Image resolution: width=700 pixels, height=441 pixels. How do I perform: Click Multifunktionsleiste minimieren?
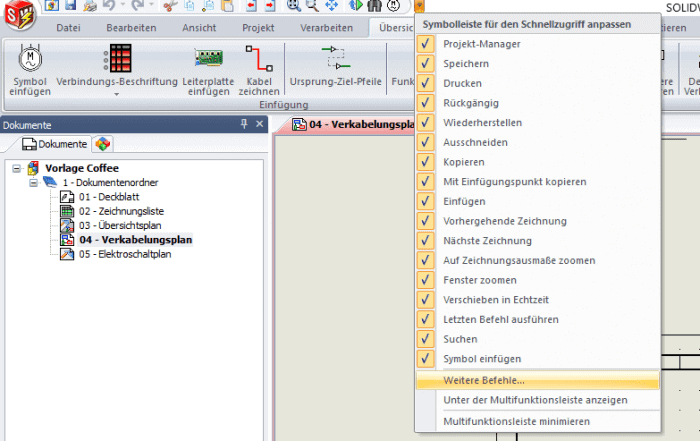click(538, 421)
